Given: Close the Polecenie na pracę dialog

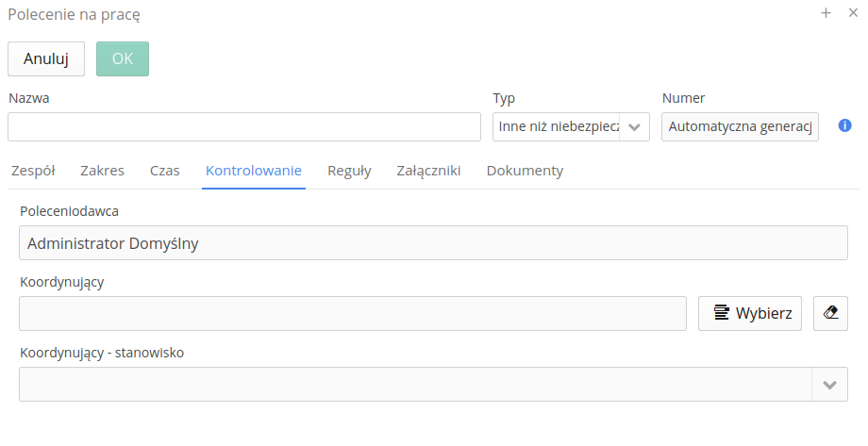Looking at the screenshot, I should (853, 12).
